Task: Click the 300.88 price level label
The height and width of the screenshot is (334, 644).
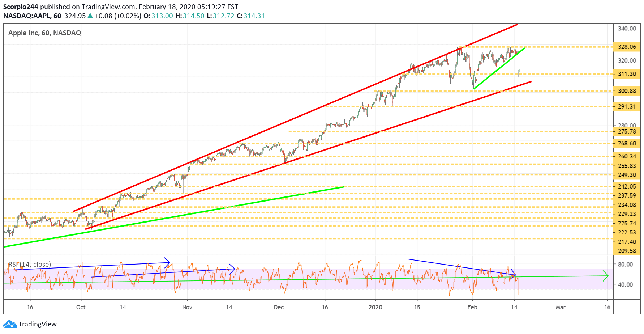Action: pos(627,91)
